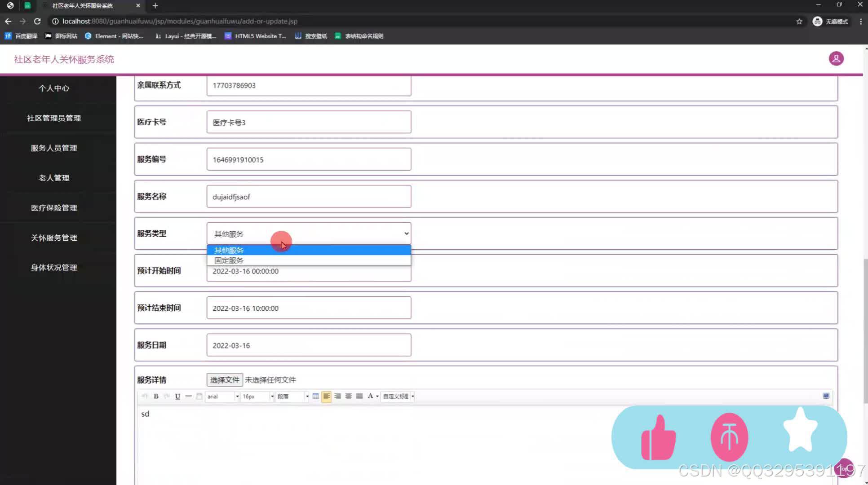The image size is (868, 485).
Task: Open 医疗保险管理 in sidebar
Action: pyautogui.click(x=54, y=207)
